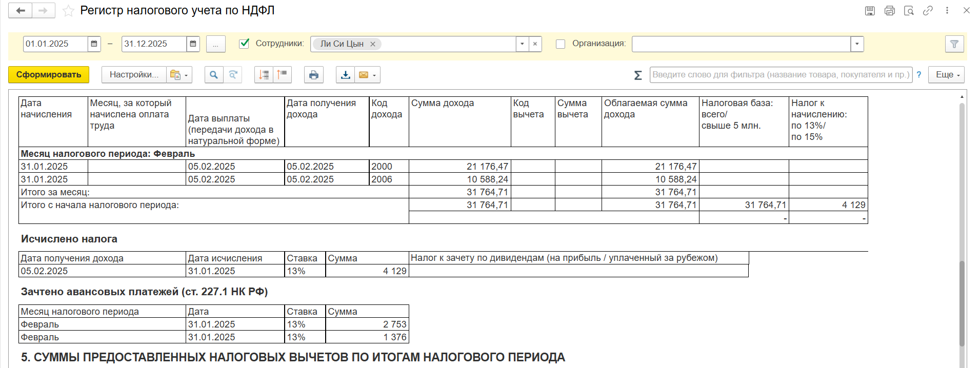Select income code cell 2006

(x=389, y=179)
